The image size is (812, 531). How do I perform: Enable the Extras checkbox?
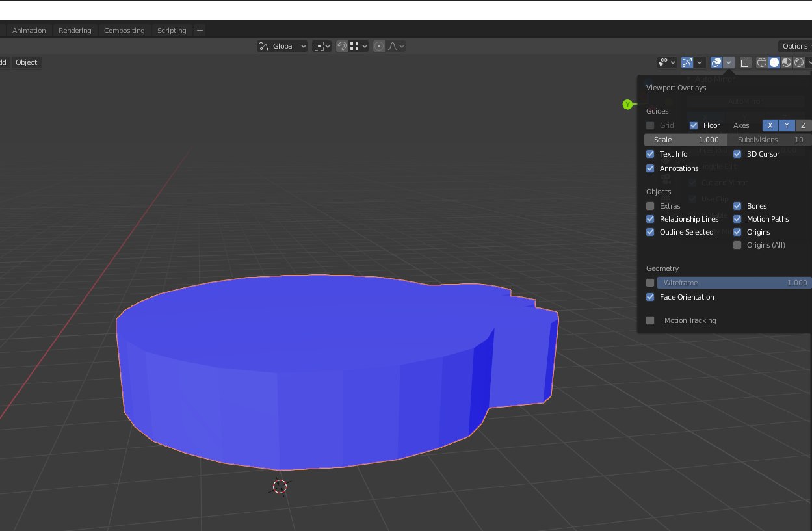(x=650, y=206)
